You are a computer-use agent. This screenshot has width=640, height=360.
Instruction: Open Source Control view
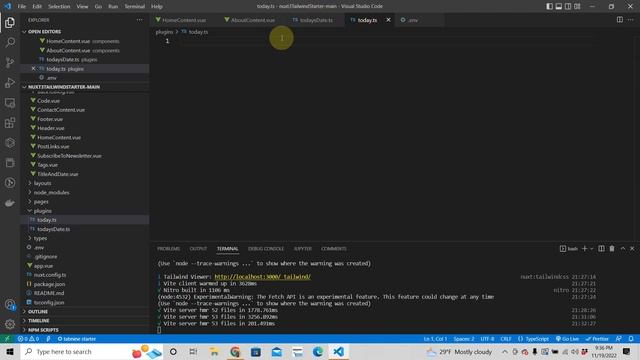tap(10, 62)
